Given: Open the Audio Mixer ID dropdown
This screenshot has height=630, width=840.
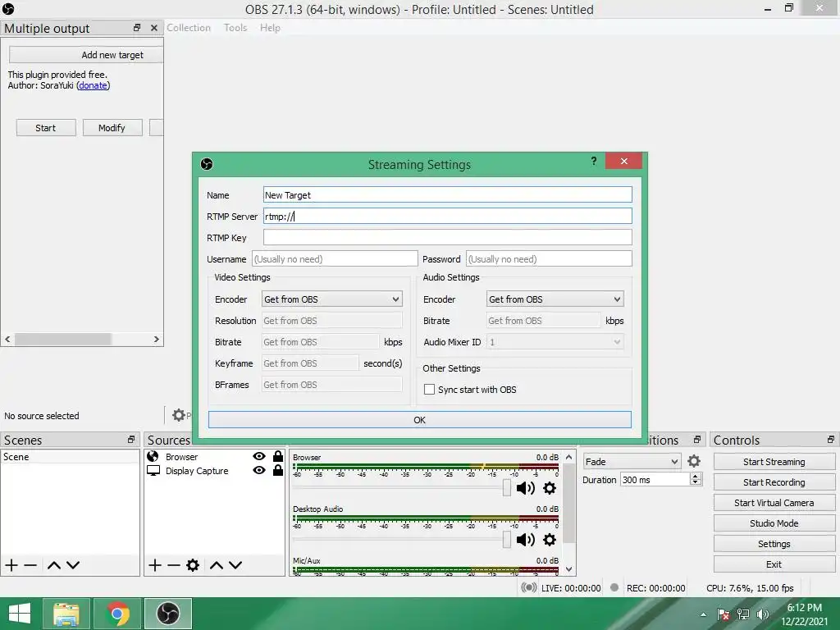Looking at the screenshot, I should coord(555,342).
